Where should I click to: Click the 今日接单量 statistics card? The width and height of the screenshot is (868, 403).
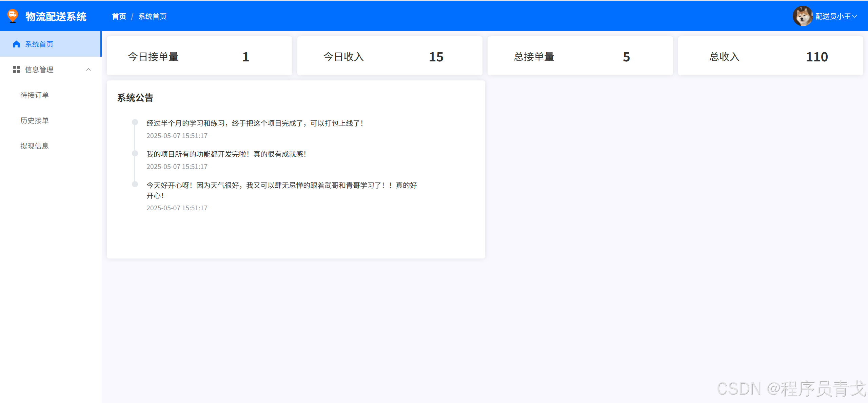(x=199, y=56)
